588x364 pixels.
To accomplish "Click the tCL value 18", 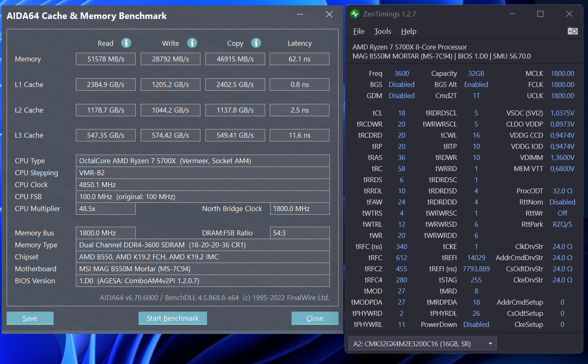I will (x=402, y=113).
